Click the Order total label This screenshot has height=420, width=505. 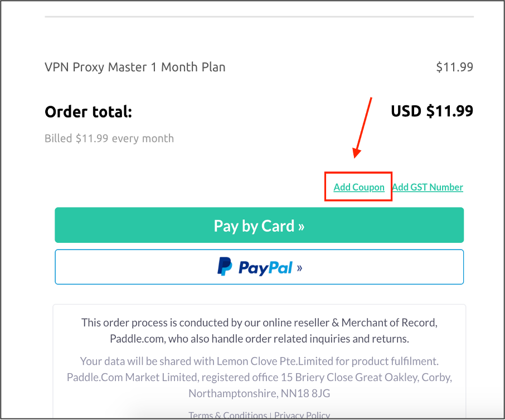point(88,112)
